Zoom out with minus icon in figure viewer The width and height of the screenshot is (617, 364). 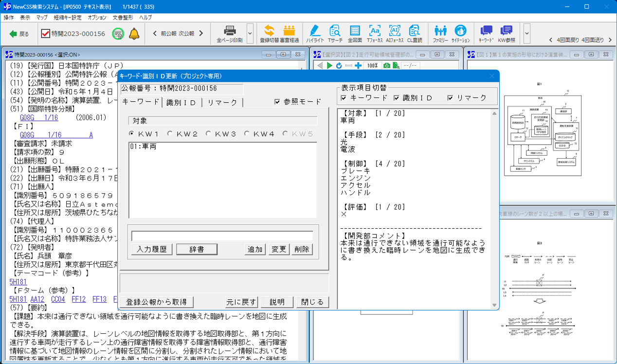pos(348,65)
